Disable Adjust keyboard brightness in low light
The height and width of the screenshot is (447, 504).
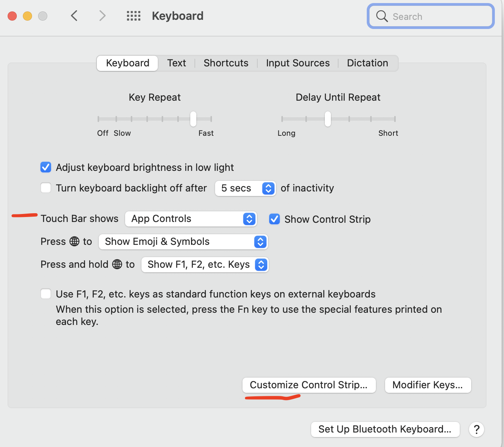46,167
